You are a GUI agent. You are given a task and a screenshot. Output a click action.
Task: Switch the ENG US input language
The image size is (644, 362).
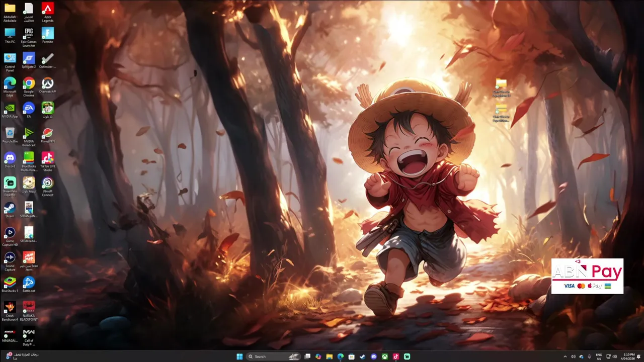[x=599, y=356]
